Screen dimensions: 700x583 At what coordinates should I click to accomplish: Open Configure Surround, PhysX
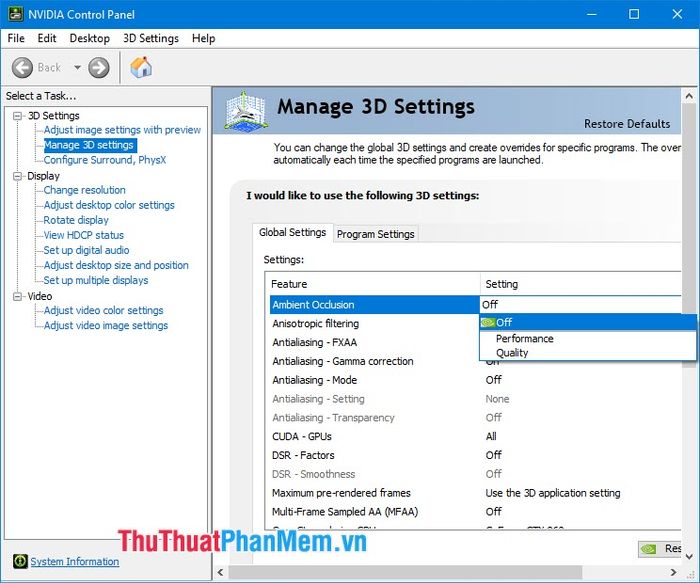click(105, 160)
